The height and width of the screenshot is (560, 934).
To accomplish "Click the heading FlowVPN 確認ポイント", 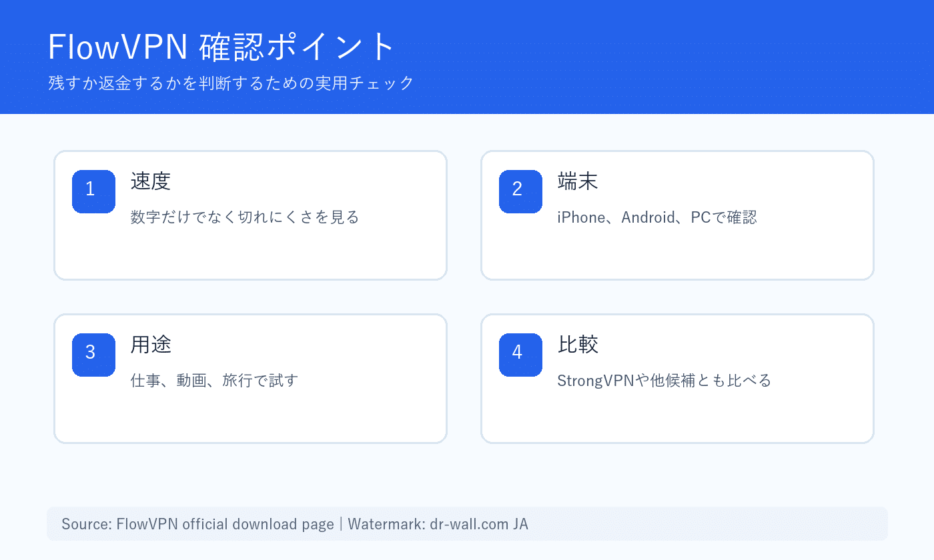I will [x=222, y=47].
